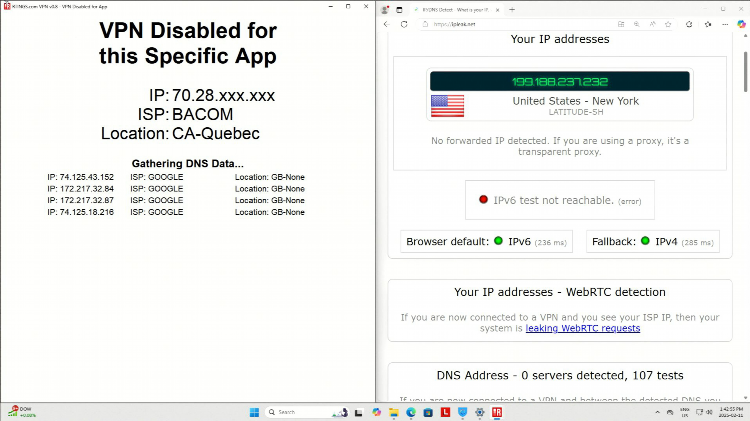The width and height of the screenshot is (750, 421).
Task: Open Copilot app from taskbar
Action: (376, 412)
